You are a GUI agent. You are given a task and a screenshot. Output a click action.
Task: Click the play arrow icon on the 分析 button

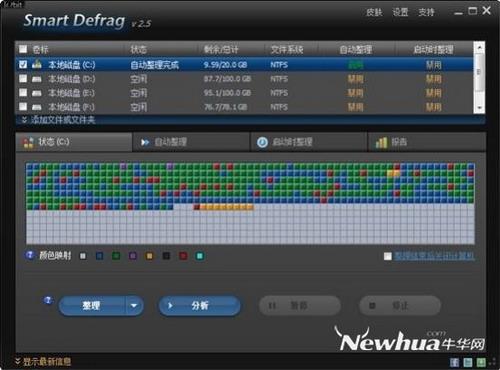(x=171, y=305)
